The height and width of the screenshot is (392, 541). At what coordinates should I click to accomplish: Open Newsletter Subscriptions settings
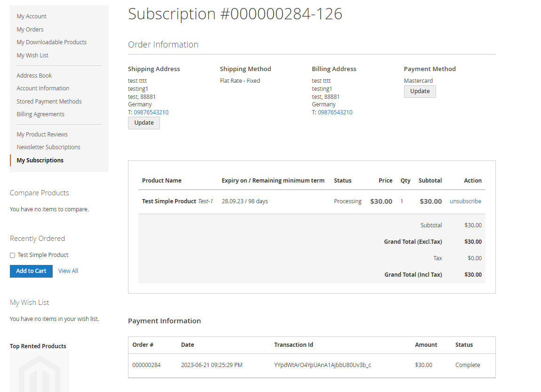tap(48, 147)
